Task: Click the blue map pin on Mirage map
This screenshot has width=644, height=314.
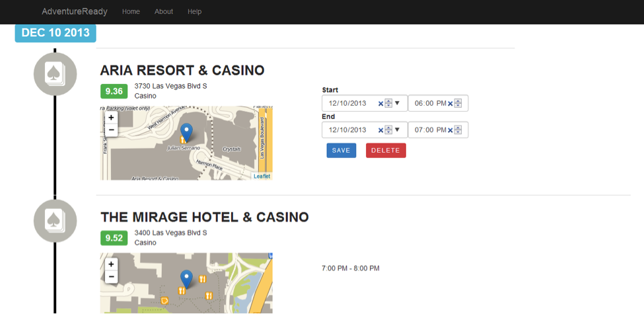Action: coord(186,280)
